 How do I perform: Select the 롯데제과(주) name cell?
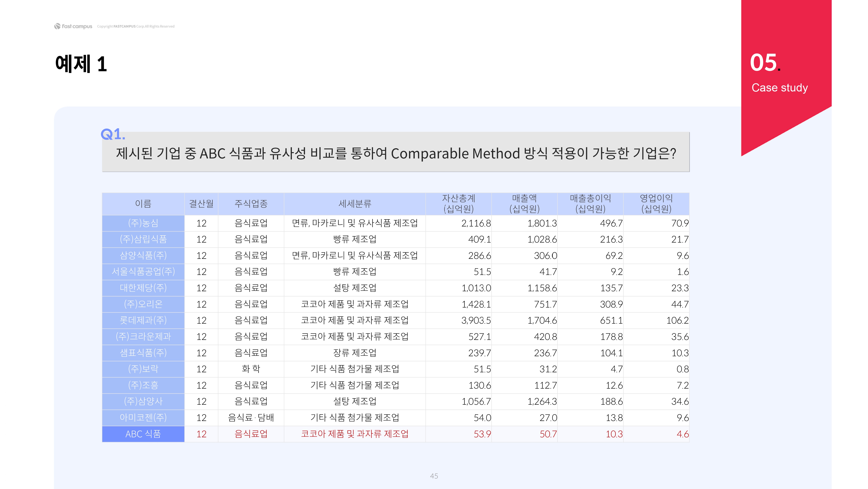tap(143, 320)
